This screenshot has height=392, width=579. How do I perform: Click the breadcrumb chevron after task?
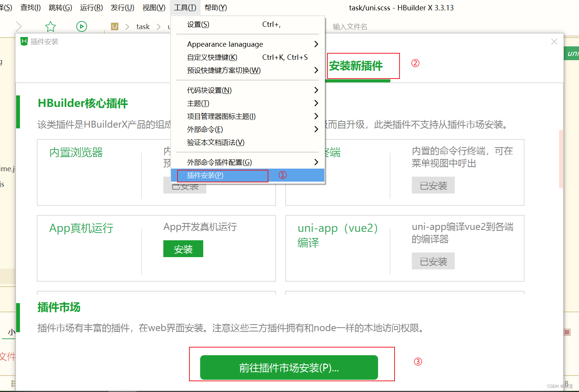158,26
